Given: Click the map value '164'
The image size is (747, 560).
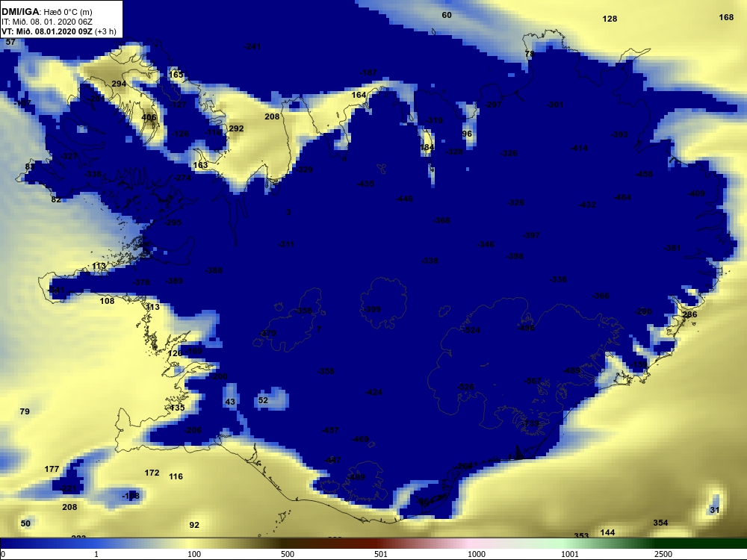Looking at the screenshot, I should coord(359,96).
